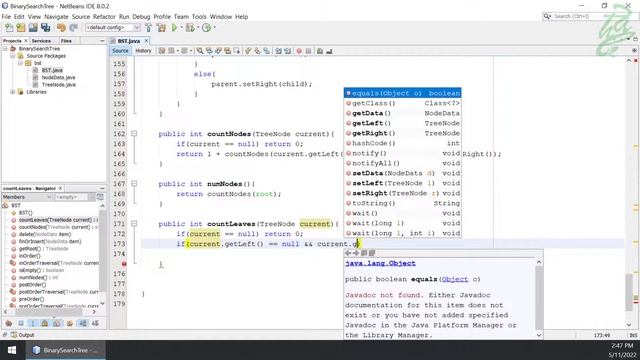The image size is (640, 360).
Task: Click the back arrow in Javadoc popup
Action: (348, 253)
